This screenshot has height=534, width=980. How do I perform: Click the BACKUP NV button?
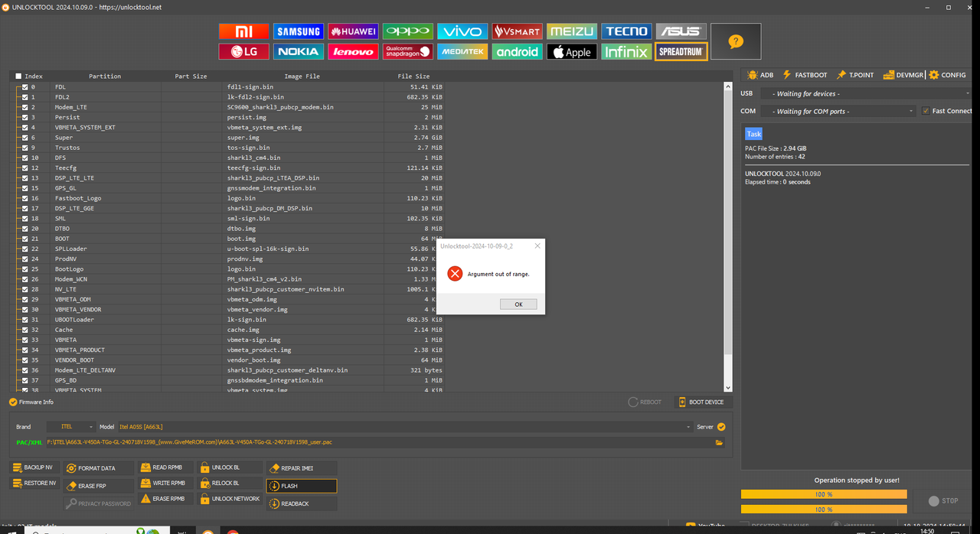coord(34,467)
